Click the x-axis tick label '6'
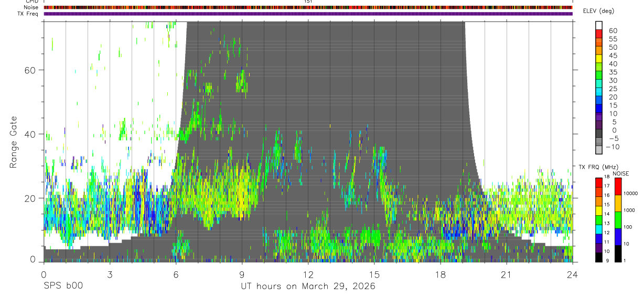The image size is (644, 297). (x=176, y=274)
